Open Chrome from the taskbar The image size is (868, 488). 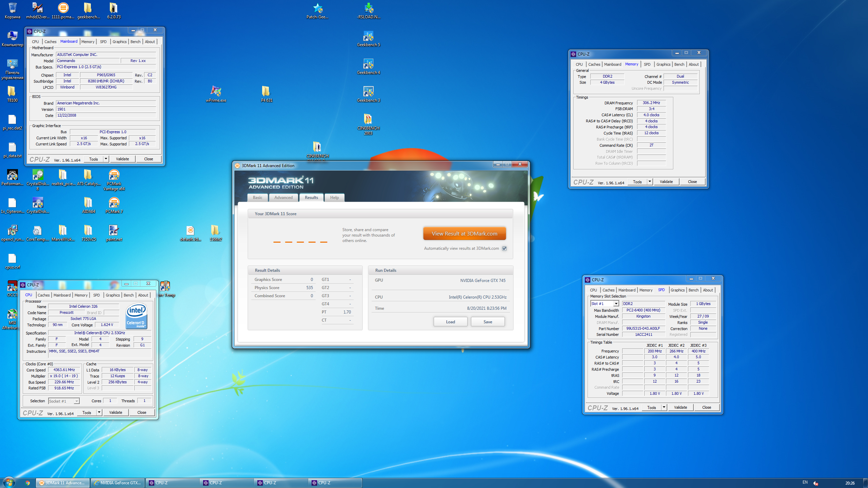(x=27, y=483)
